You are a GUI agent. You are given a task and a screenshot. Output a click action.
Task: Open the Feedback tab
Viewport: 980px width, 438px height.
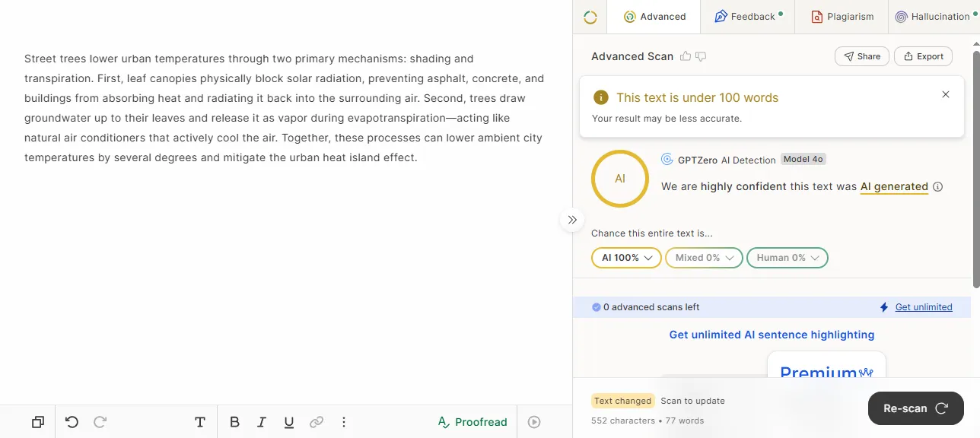(747, 17)
